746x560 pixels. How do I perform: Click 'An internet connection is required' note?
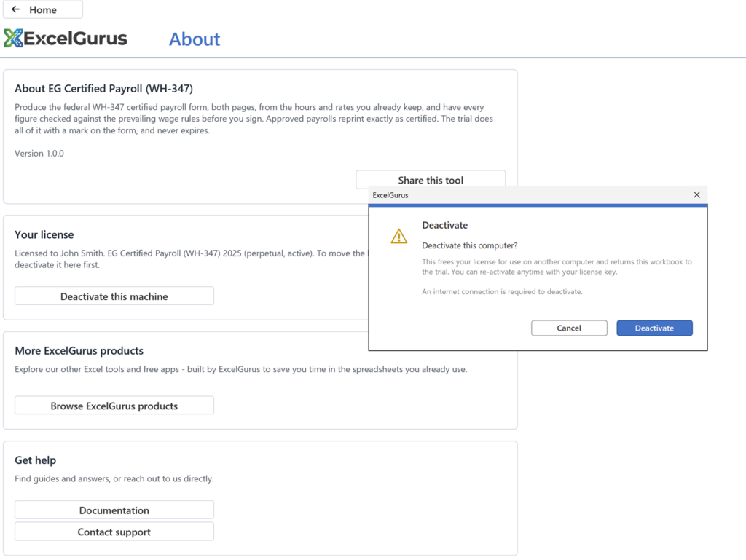click(502, 291)
